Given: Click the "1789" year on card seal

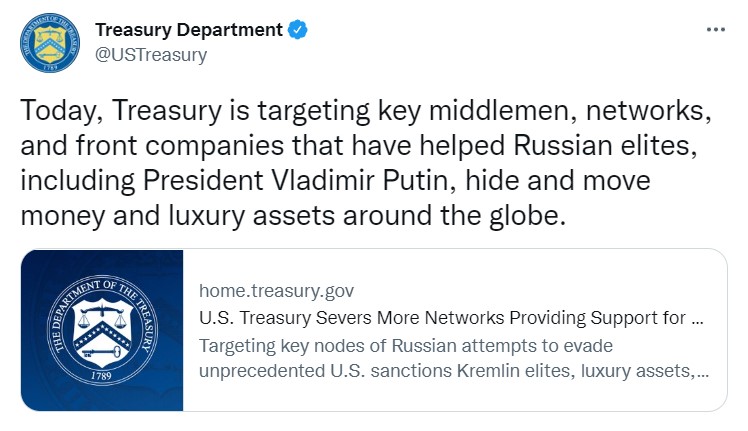Looking at the screenshot, I should pyautogui.click(x=101, y=376).
